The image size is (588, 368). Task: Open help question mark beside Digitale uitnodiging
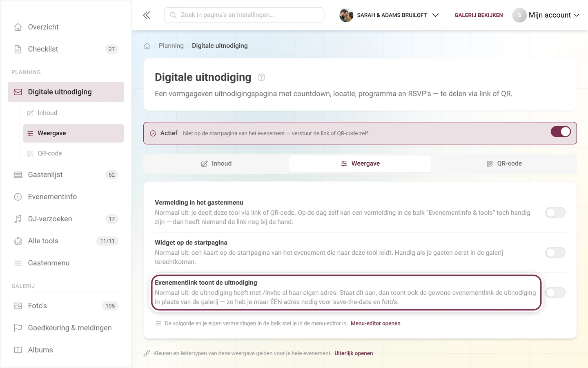click(x=261, y=77)
